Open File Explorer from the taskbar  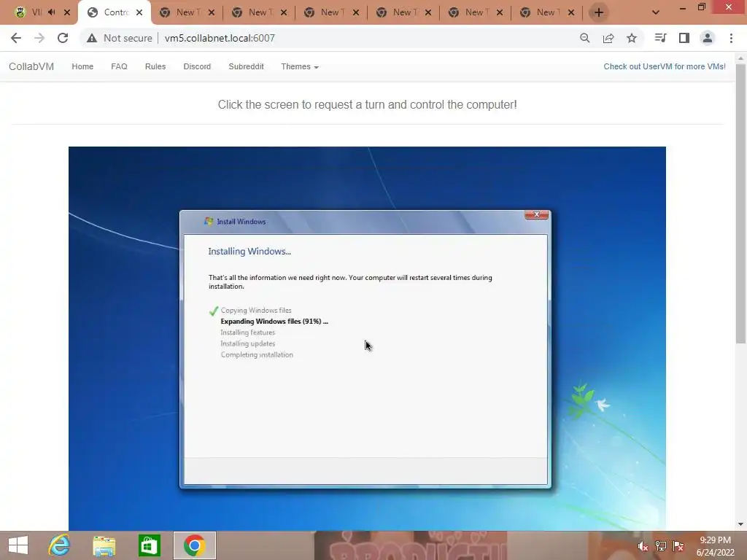click(104, 545)
